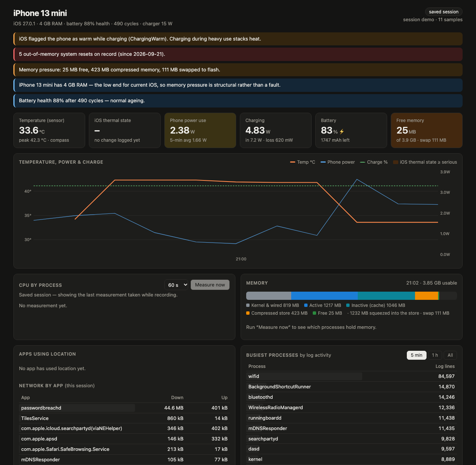
Task: Toggle the Charge % chart legend
Action: (x=374, y=162)
